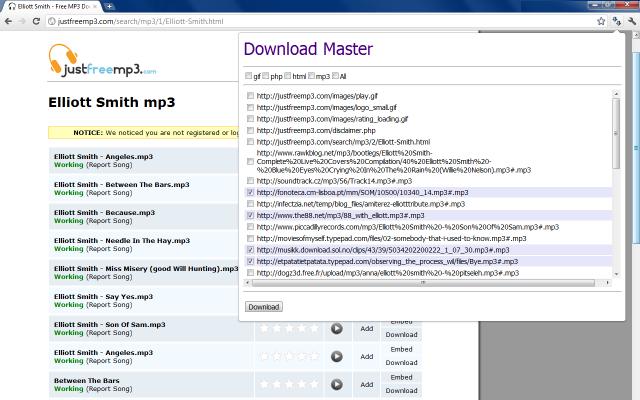Open Elliott Smith - Needle In The Hay.mp3
Image resolution: width=640 pixels, height=400 pixels.
point(122,240)
